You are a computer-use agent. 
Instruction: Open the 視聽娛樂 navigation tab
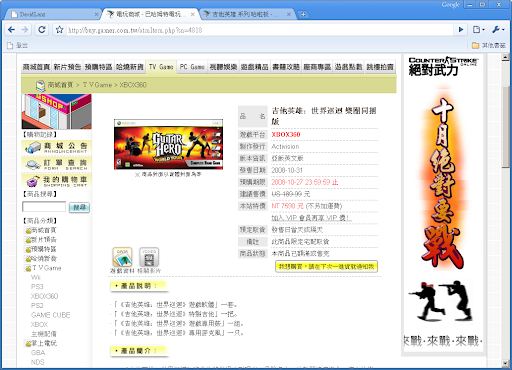tap(223, 67)
